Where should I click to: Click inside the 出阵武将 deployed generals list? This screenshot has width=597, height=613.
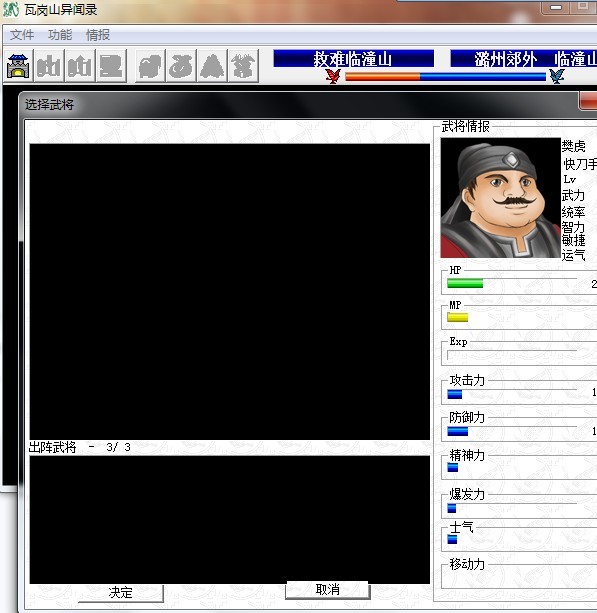click(229, 520)
